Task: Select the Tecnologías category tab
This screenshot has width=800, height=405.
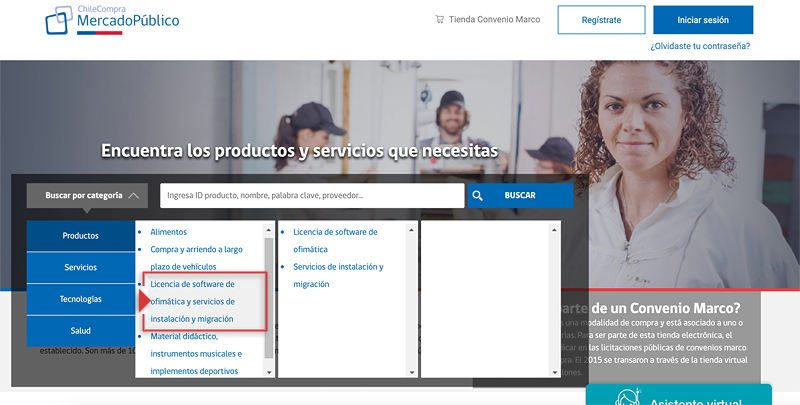Action: coord(81,299)
